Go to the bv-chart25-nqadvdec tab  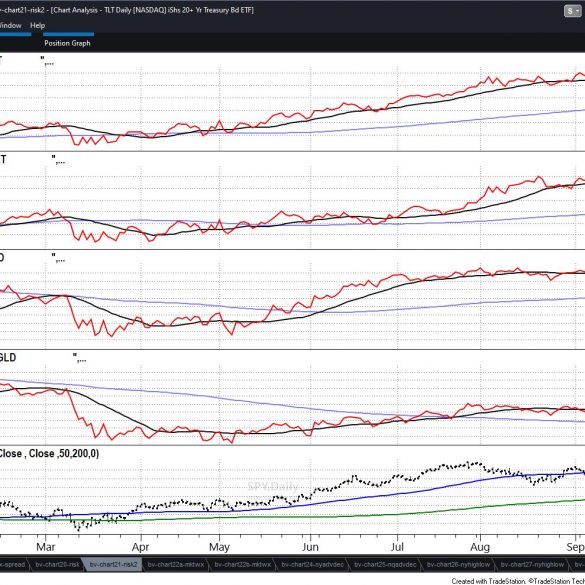click(385, 564)
